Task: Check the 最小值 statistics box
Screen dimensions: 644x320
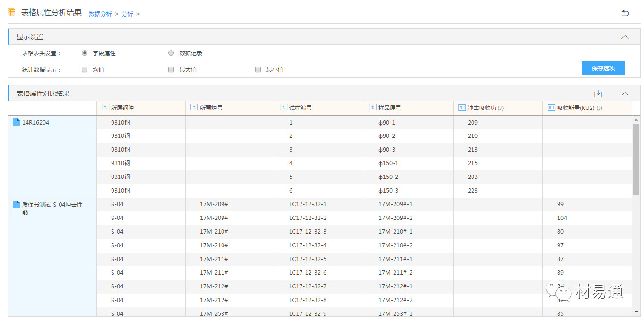Action: [258, 69]
